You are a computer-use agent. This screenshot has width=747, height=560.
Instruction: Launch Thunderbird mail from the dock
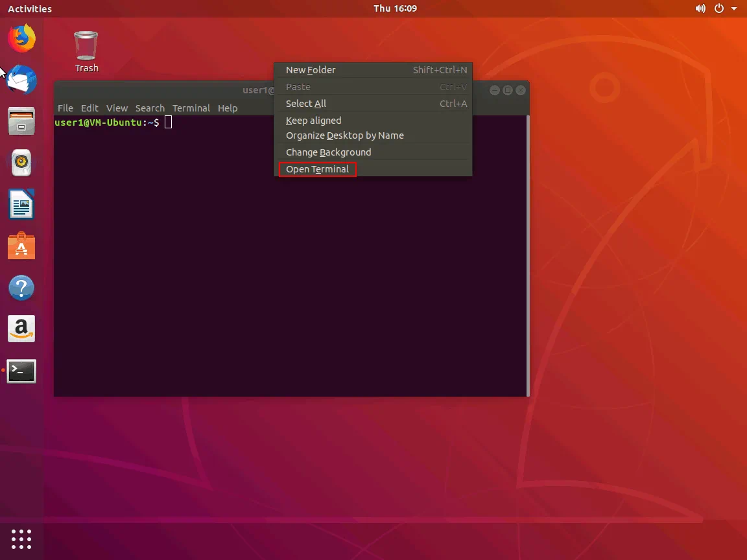21,80
